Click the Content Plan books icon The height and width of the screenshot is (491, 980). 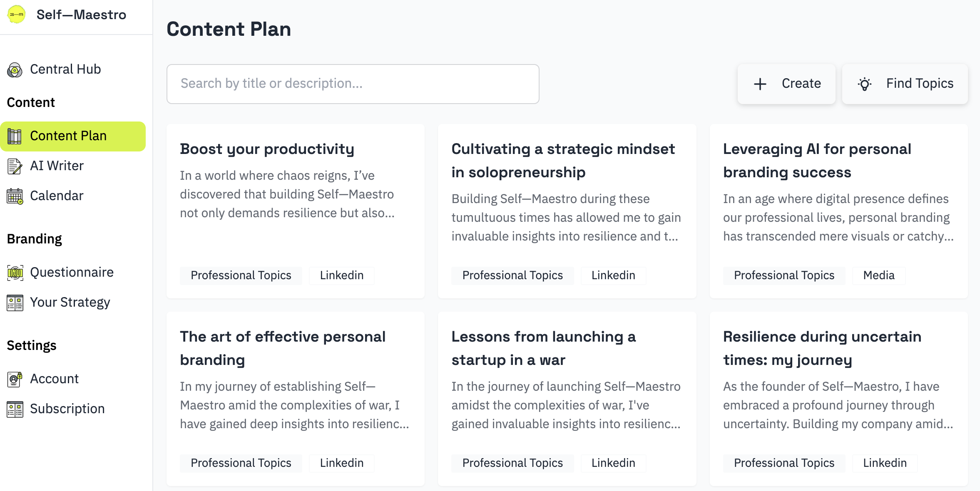pyautogui.click(x=15, y=136)
